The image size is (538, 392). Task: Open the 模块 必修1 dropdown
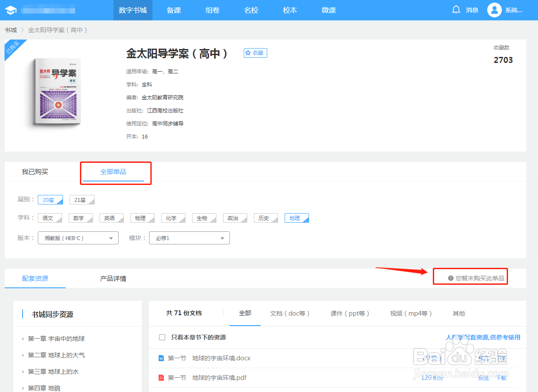pyautogui.click(x=189, y=238)
